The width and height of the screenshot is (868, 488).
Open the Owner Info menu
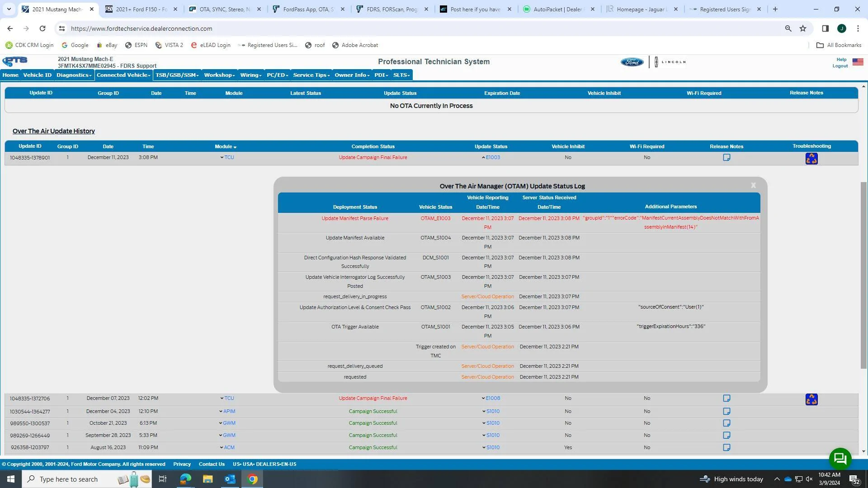coord(352,75)
